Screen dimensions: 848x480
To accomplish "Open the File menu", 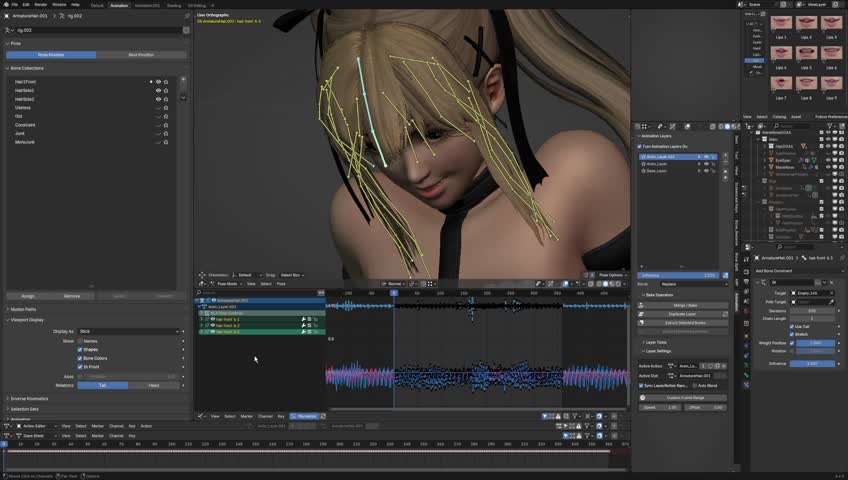I will tap(15, 4).
